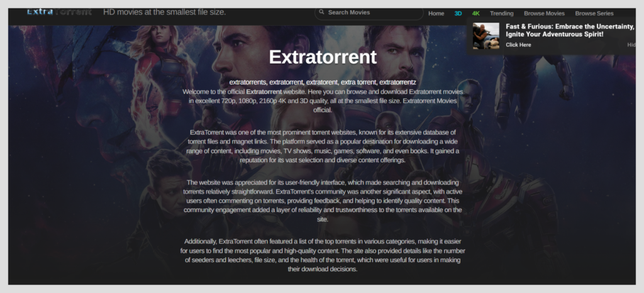
Task: Open Browse Series
Action: [x=594, y=14]
